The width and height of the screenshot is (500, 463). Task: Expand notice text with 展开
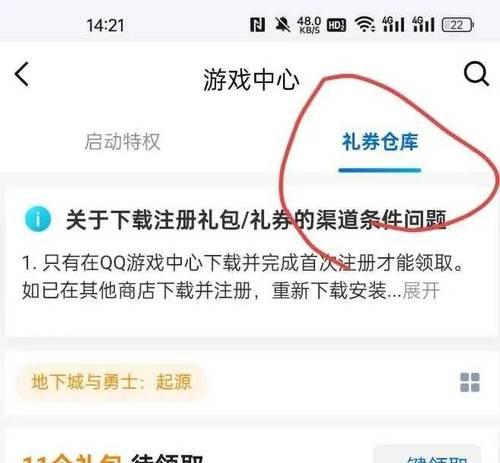(x=421, y=290)
